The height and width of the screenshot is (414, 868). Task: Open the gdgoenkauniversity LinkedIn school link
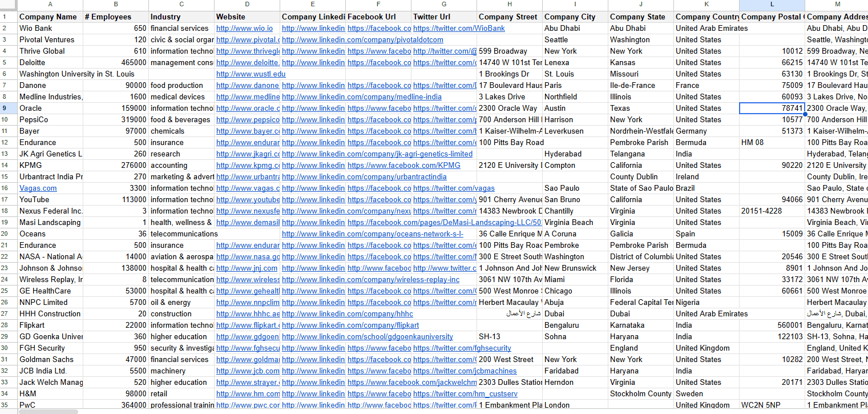368,336
